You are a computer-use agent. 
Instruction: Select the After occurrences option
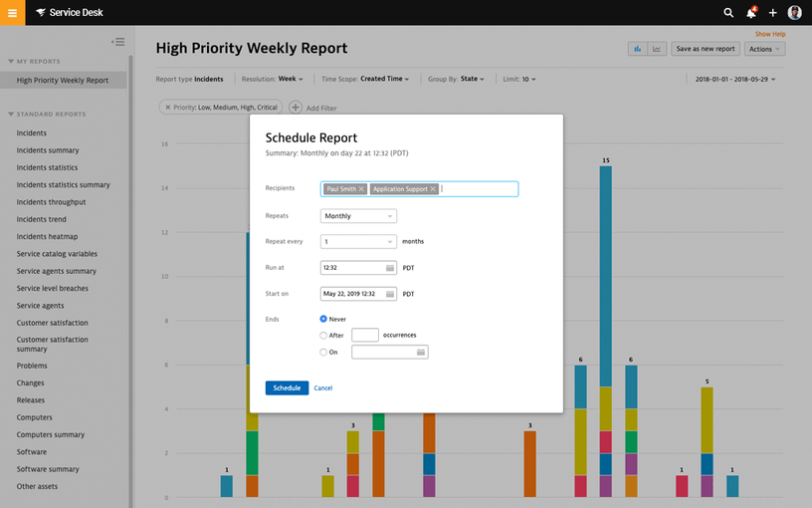(323, 336)
